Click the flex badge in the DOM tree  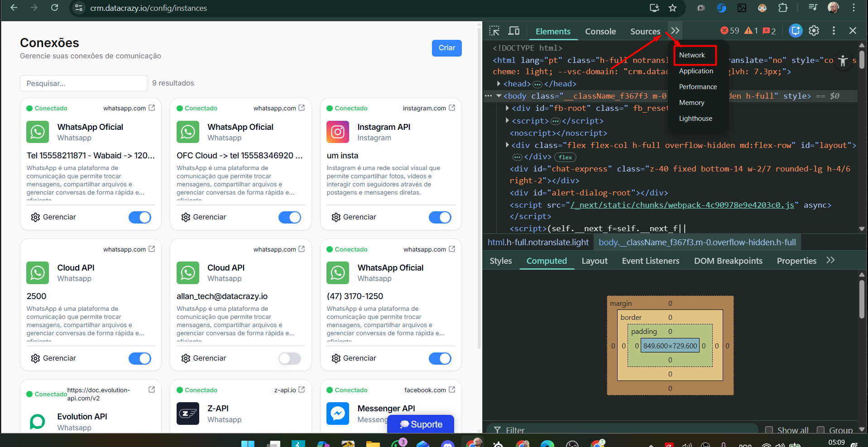tap(565, 157)
